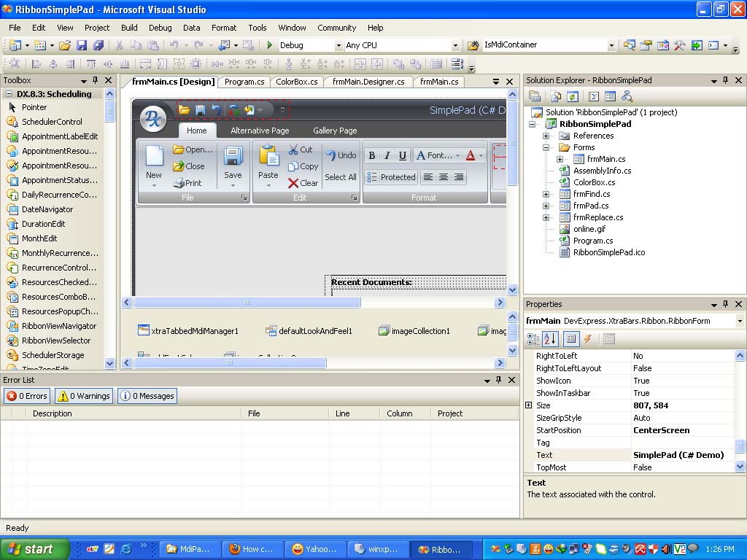This screenshot has width=747, height=560.
Task: Expand the Size property row
Action: coord(528,405)
